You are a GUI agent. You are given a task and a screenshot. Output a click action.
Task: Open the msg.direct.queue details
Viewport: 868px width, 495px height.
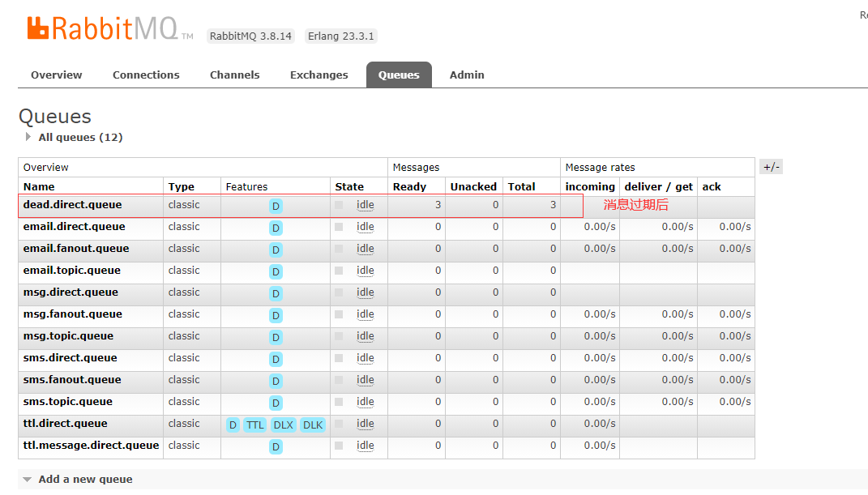[x=71, y=292]
